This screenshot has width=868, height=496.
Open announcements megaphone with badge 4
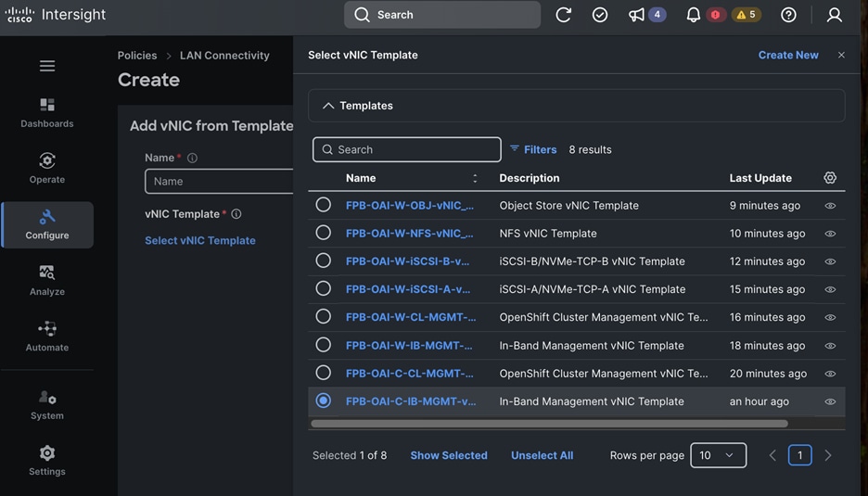tap(646, 15)
